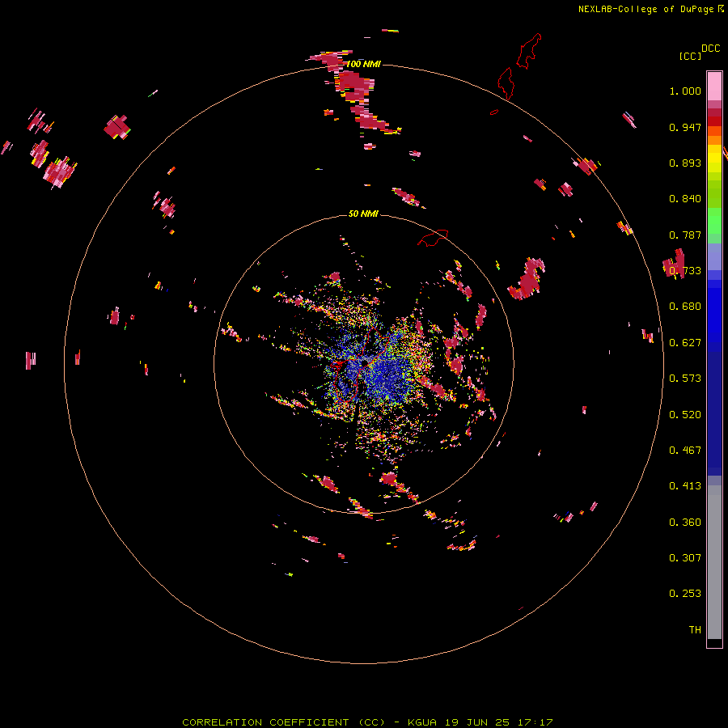Click the 0.253 scale value
The width and height of the screenshot is (728, 728).
pyautogui.click(x=685, y=594)
